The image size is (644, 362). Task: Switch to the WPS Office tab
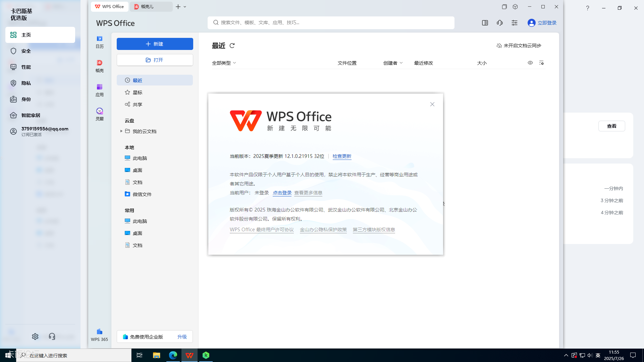pyautogui.click(x=110, y=7)
